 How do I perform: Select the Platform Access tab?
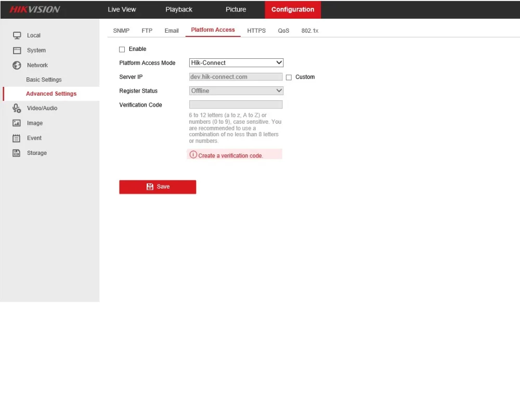pyautogui.click(x=213, y=30)
